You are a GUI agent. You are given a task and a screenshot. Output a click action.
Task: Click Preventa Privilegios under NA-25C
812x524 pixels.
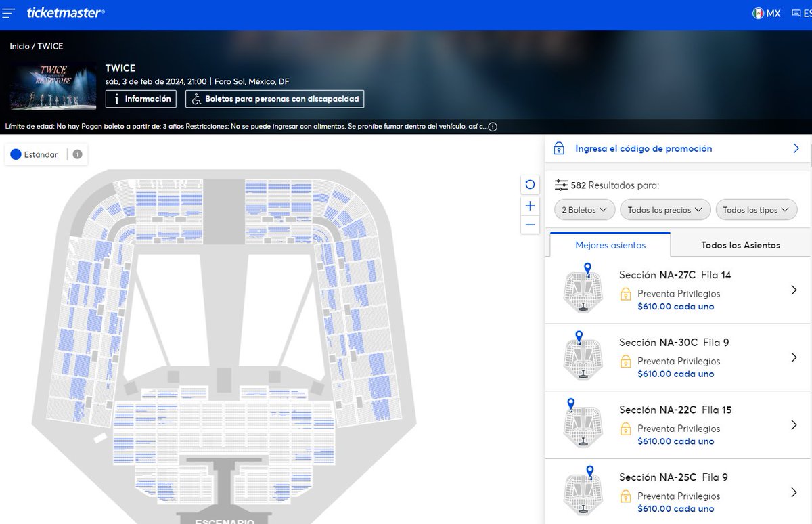tap(679, 496)
